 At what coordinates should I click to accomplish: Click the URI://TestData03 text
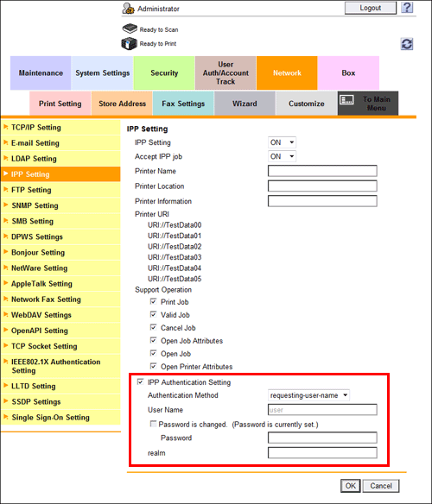175,257
